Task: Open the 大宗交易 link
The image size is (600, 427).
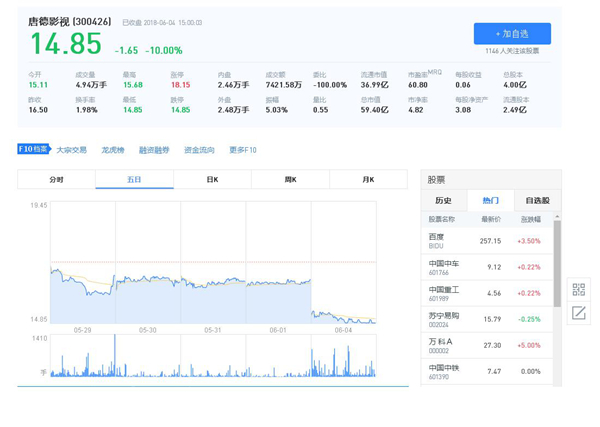Action: tap(71, 150)
